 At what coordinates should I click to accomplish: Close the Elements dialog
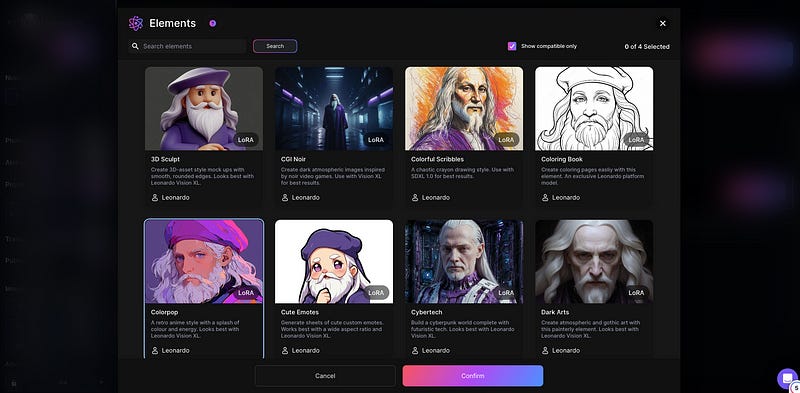coord(663,23)
